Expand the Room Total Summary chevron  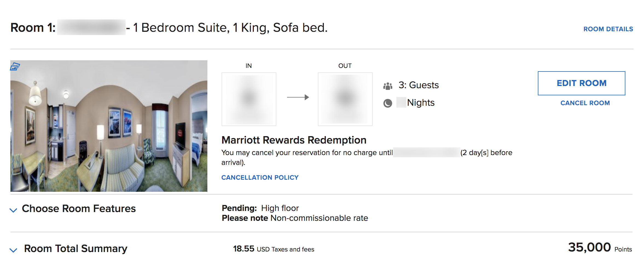[13, 250]
